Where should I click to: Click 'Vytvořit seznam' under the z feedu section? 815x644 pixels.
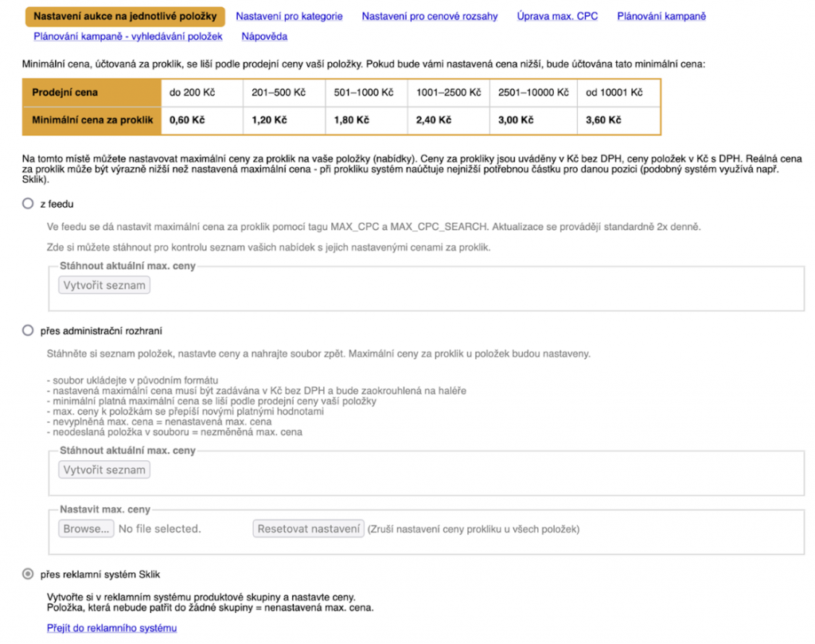pyautogui.click(x=104, y=285)
